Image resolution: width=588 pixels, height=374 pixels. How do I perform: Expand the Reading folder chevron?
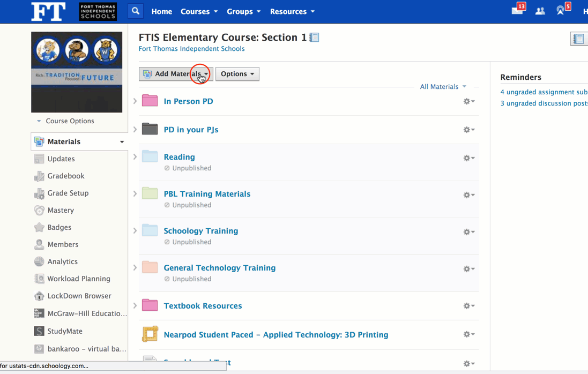pyautogui.click(x=135, y=156)
